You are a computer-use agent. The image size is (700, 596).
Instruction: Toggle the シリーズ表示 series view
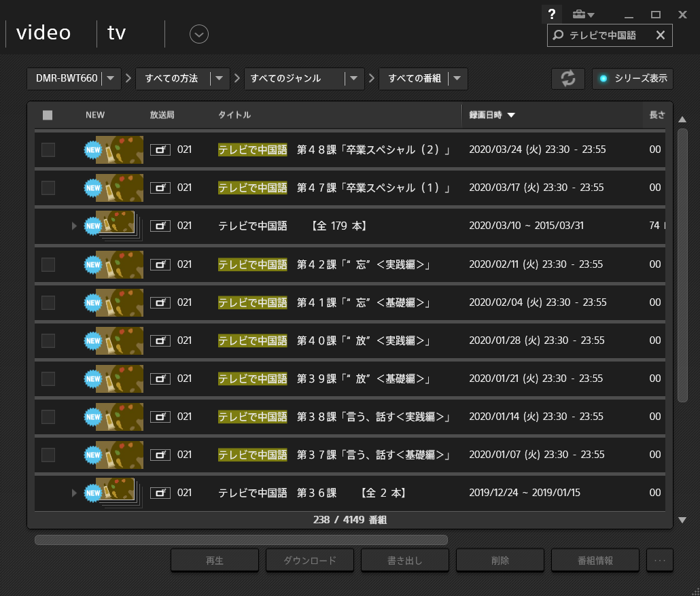(x=632, y=79)
